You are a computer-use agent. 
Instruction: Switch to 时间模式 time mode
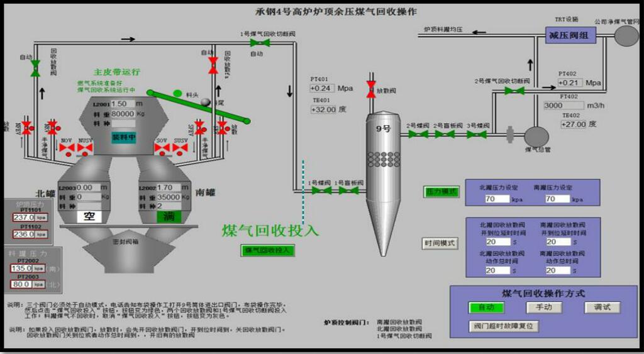click(x=440, y=243)
